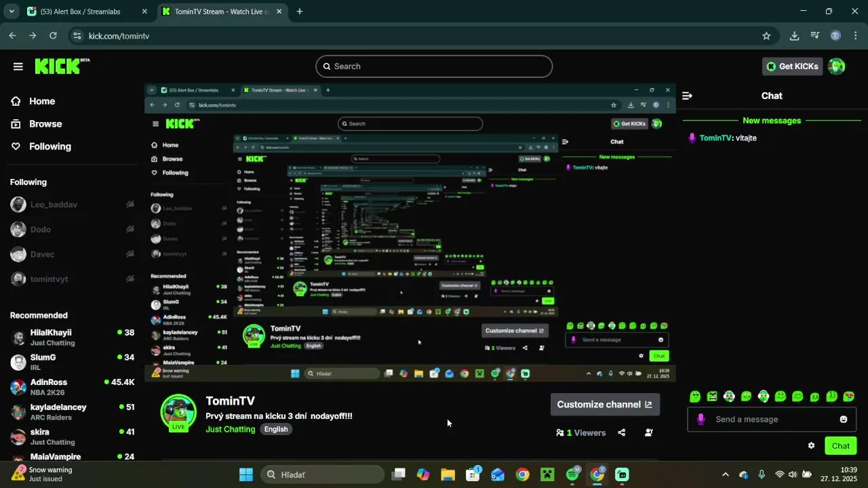
Task: Click the share stream icon
Action: tap(622, 432)
